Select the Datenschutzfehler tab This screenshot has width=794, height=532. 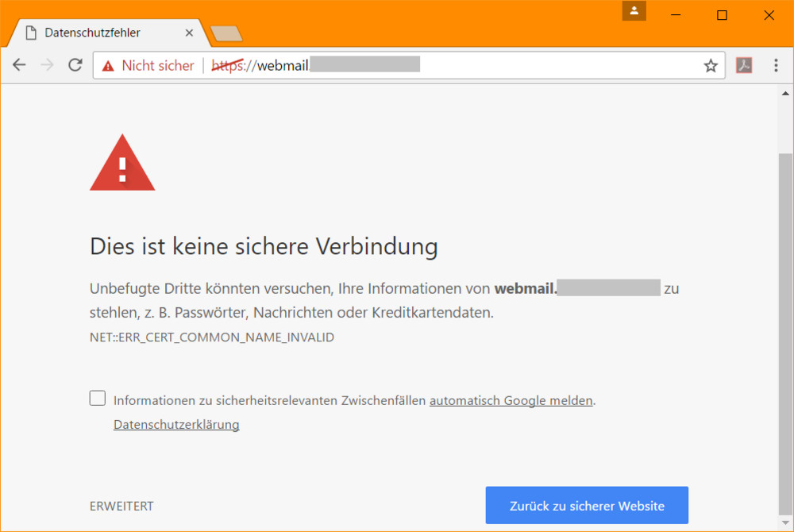[92, 33]
